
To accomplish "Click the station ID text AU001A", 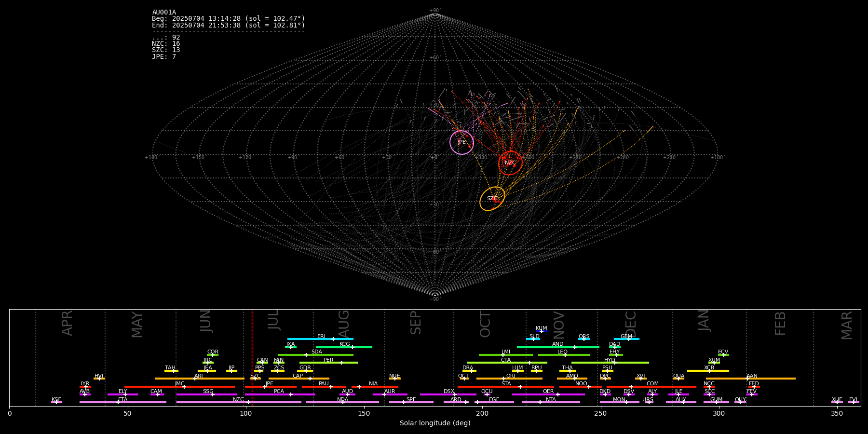I will (x=164, y=13).
